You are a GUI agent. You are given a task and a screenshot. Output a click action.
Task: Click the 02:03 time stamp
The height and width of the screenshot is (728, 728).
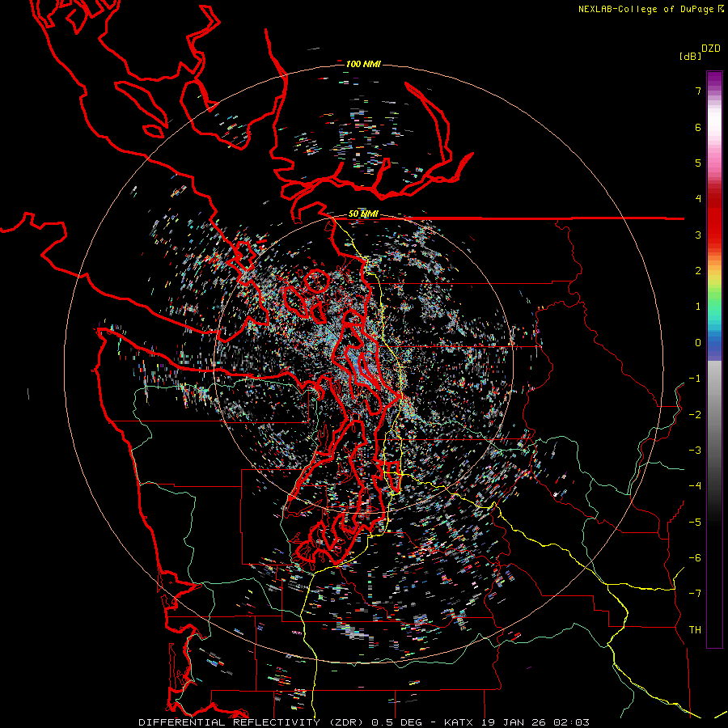coord(571,722)
